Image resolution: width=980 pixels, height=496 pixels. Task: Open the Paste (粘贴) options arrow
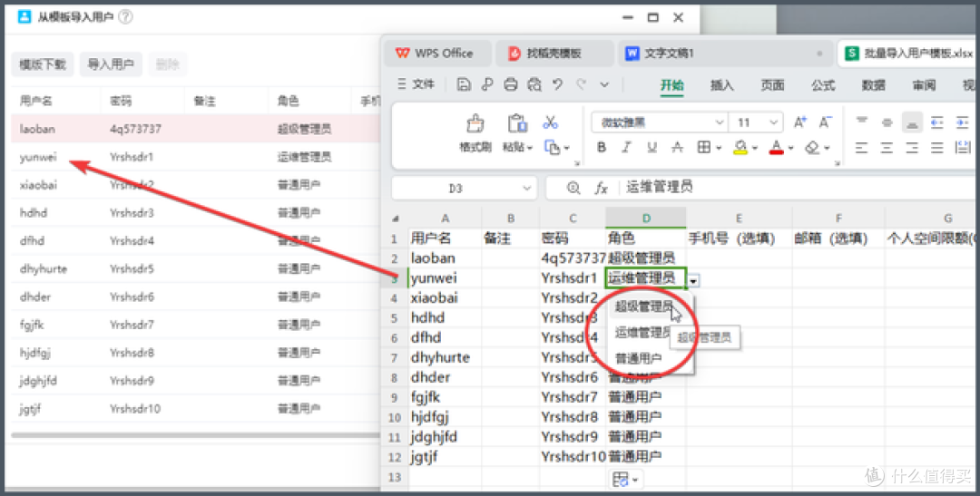(529, 148)
